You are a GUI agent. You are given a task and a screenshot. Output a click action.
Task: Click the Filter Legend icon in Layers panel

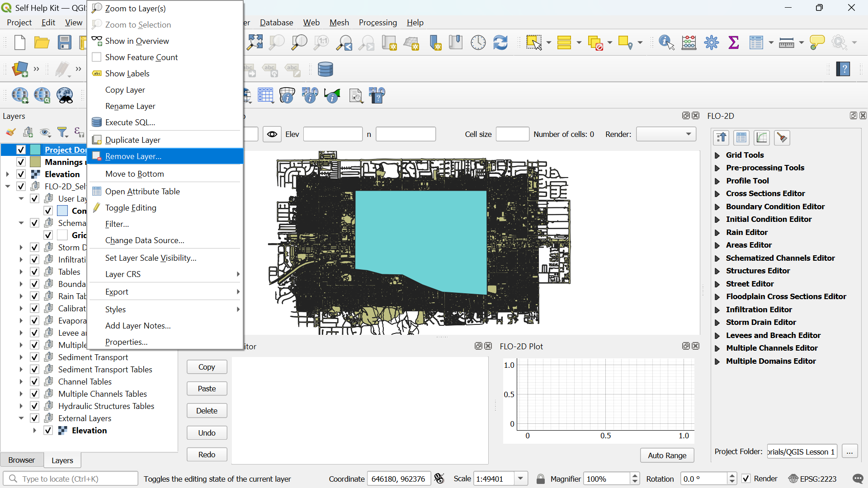(x=62, y=132)
